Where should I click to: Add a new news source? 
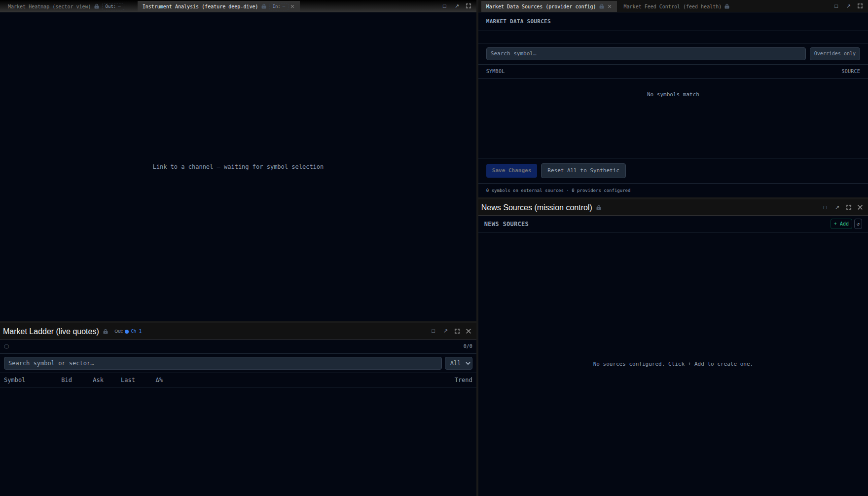pos(841,224)
